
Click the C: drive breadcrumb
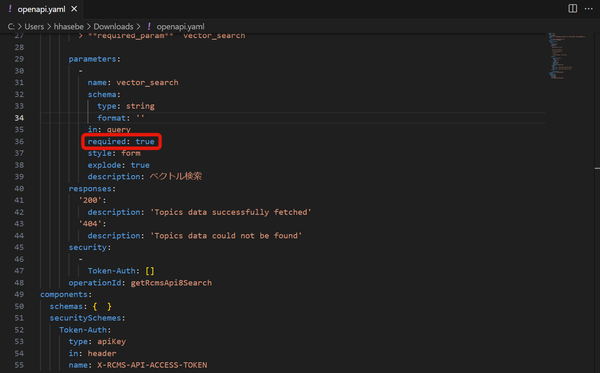click(11, 26)
